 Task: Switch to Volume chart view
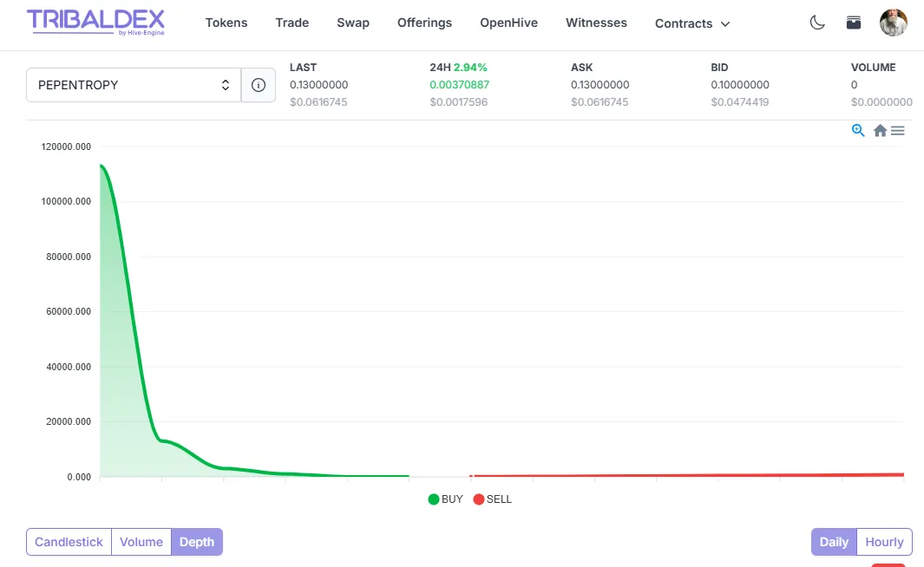(x=141, y=542)
